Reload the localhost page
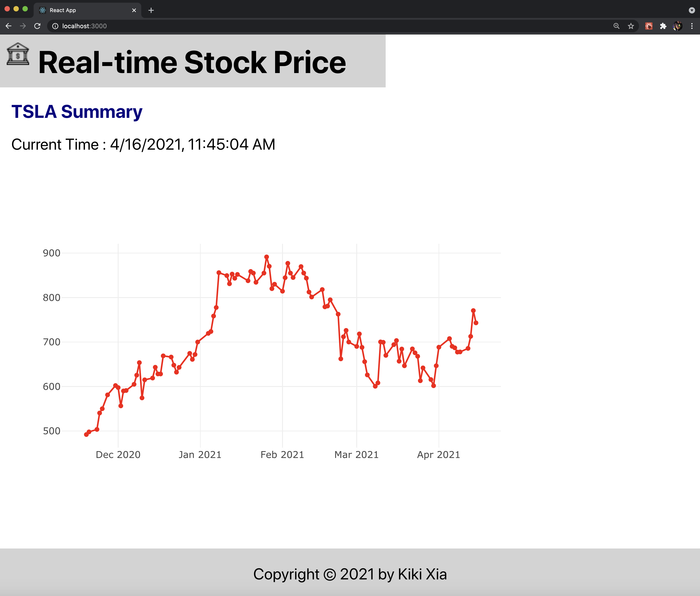 coord(37,26)
